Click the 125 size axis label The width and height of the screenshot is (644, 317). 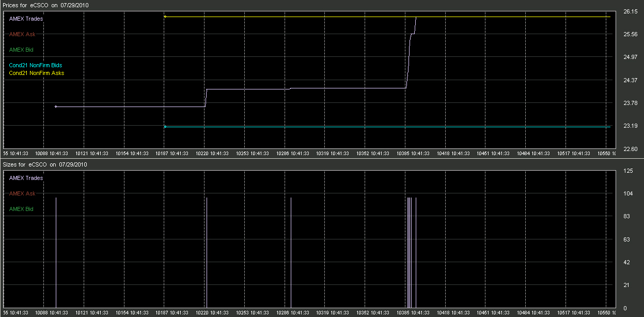tap(628, 171)
